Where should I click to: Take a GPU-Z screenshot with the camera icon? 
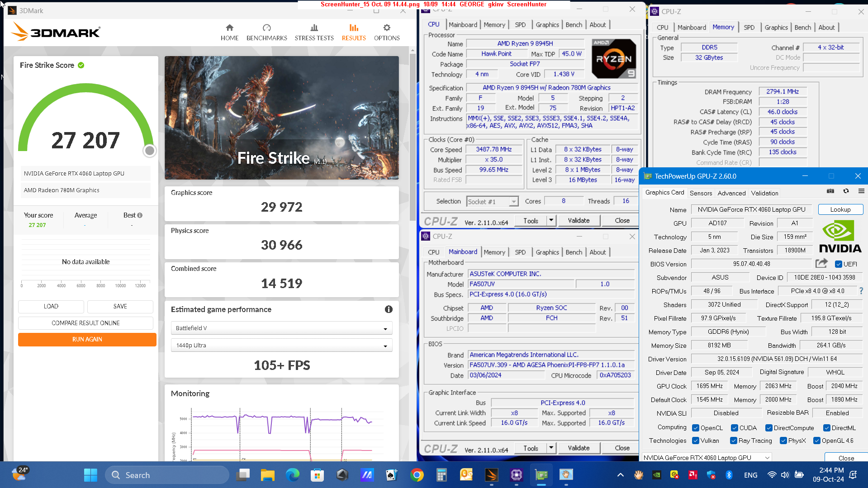pyautogui.click(x=830, y=191)
